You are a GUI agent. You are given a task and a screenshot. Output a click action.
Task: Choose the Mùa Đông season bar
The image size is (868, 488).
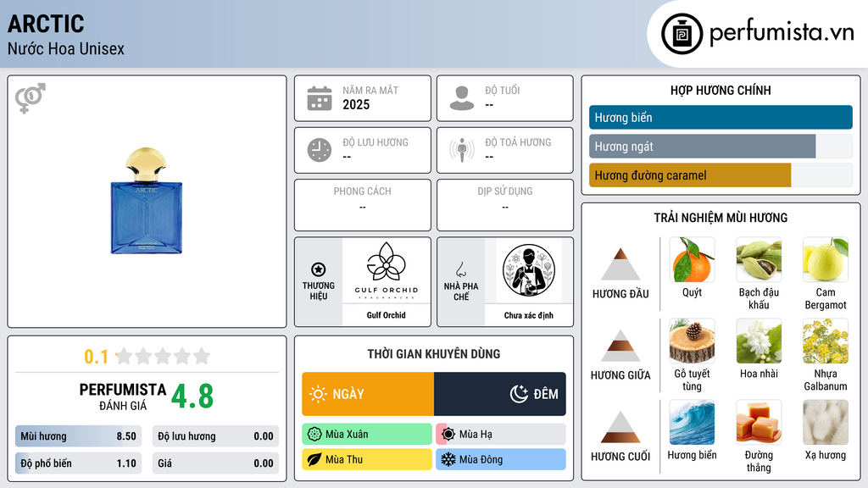tap(501, 459)
